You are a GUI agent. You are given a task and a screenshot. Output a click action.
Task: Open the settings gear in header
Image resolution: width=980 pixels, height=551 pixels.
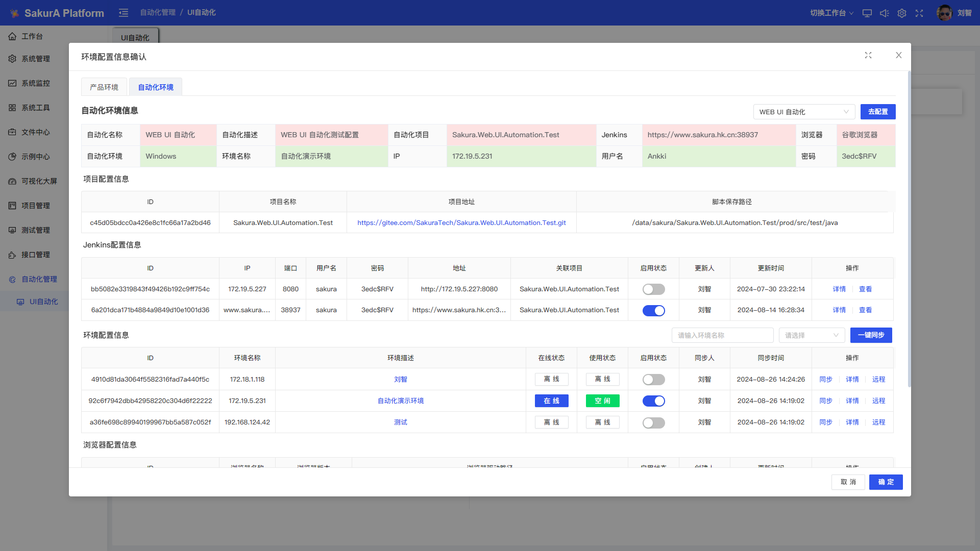[902, 13]
